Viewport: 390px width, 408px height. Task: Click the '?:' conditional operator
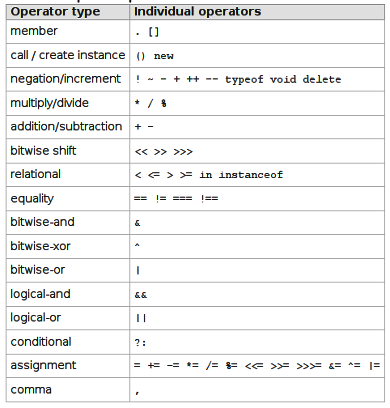pyautogui.click(x=140, y=343)
